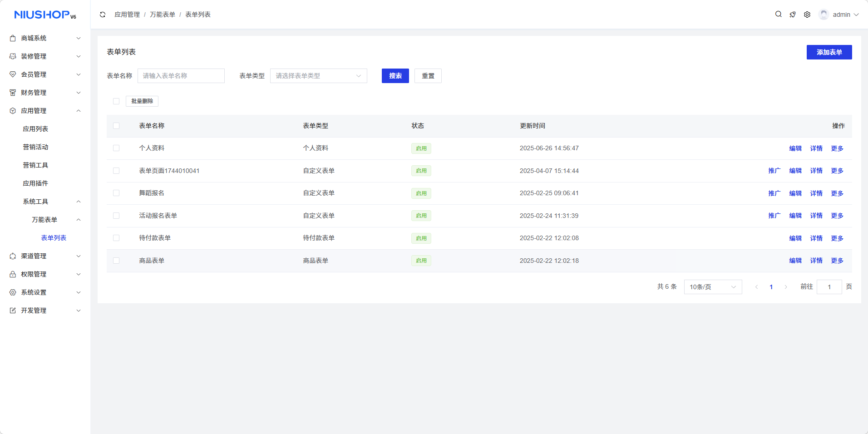Open the 10条/页 page size dropdown
868x434 pixels.
click(713, 287)
